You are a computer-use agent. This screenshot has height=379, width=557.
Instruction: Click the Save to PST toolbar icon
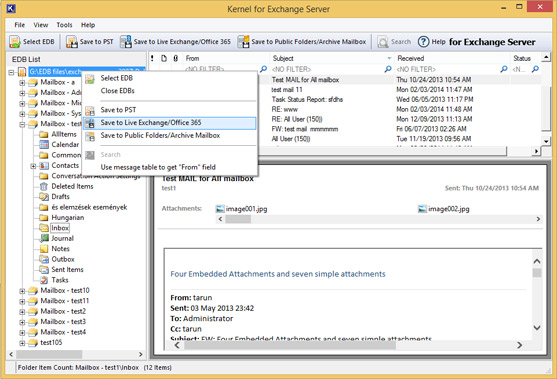[71, 42]
